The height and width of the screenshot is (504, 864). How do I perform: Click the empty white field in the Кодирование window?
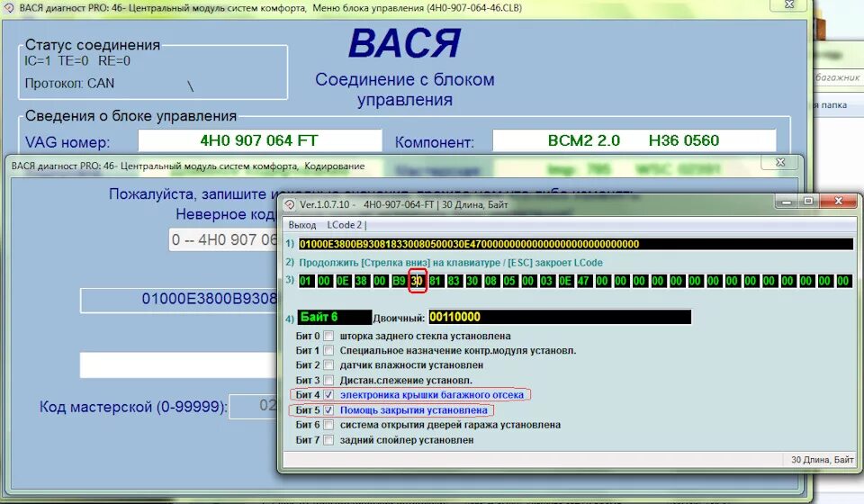point(180,364)
